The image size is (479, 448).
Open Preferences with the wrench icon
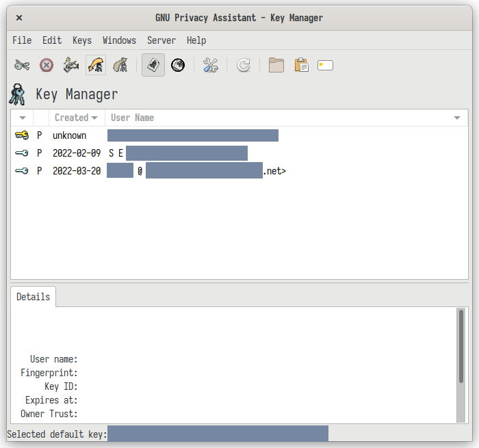click(211, 66)
